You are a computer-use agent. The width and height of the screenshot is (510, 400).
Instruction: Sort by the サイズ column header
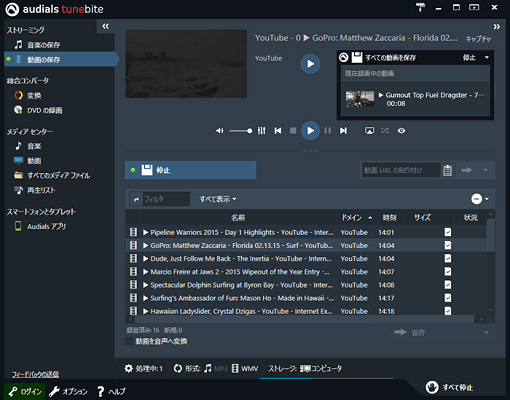click(x=422, y=218)
